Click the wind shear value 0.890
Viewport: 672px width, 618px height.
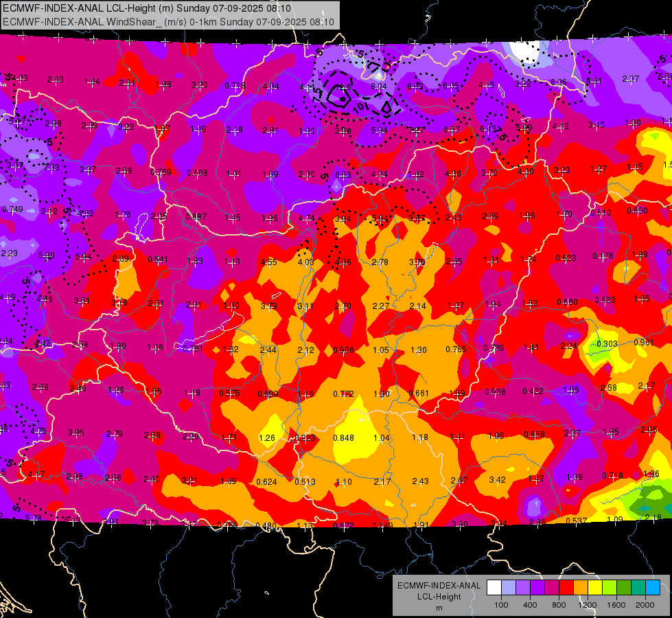point(637,211)
